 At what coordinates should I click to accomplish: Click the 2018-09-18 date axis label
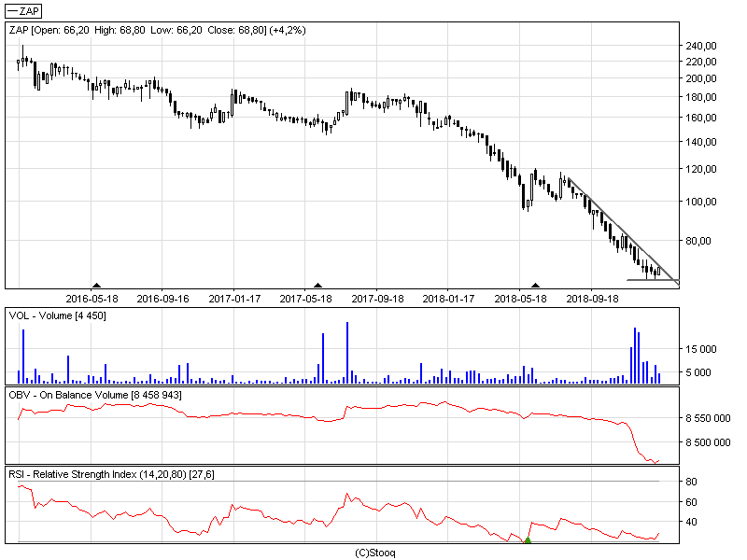(592, 299)
